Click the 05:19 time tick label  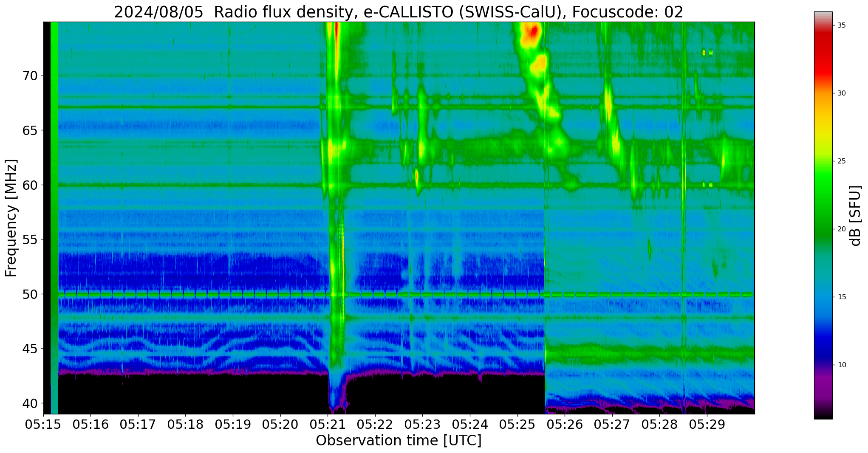point(233,425)
